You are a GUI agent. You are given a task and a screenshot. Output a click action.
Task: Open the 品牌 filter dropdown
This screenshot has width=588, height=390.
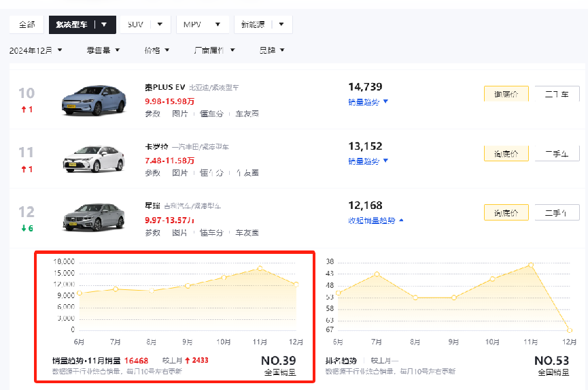[272, 50]
